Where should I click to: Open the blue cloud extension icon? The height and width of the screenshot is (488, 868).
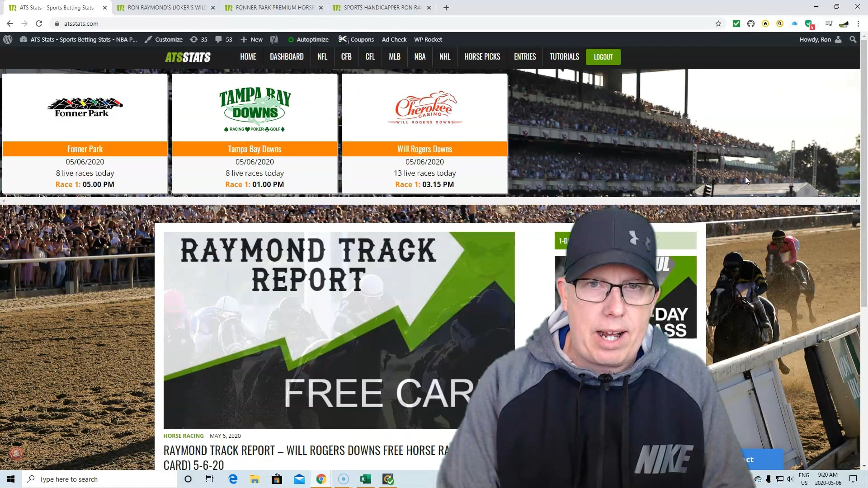(x=794, y=23)
